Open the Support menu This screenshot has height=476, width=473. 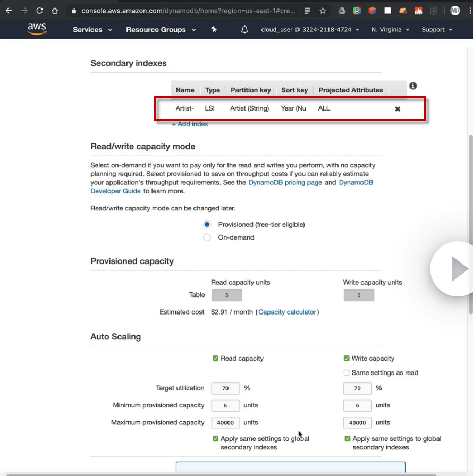coord(437,30)
